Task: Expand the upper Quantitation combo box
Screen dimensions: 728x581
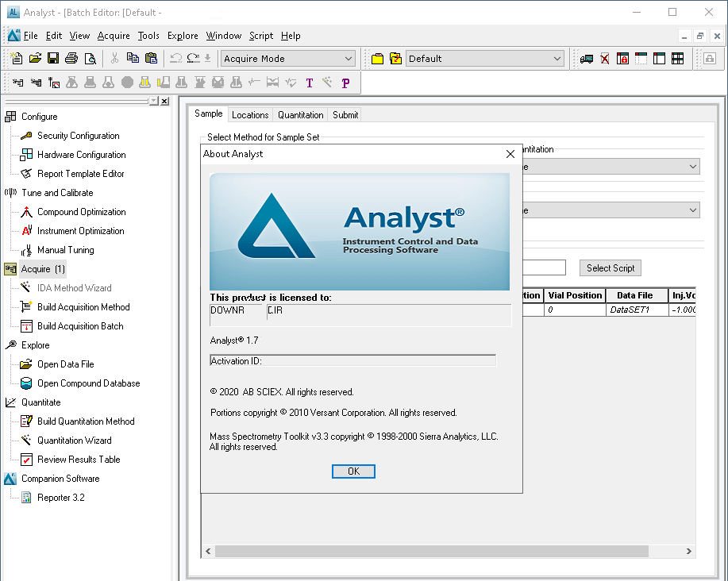Action: [x=693, y=167]
